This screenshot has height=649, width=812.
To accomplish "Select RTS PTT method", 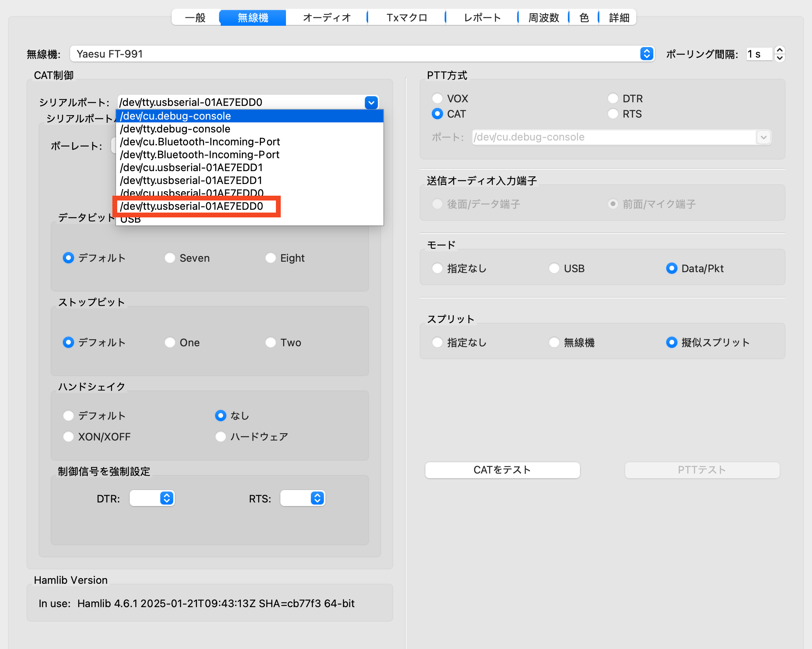I will tap(613, 114).
